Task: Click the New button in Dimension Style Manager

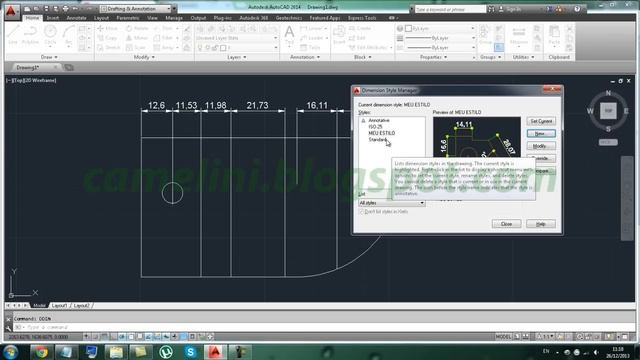Action: pyautogui.click(x=541, y=133)
